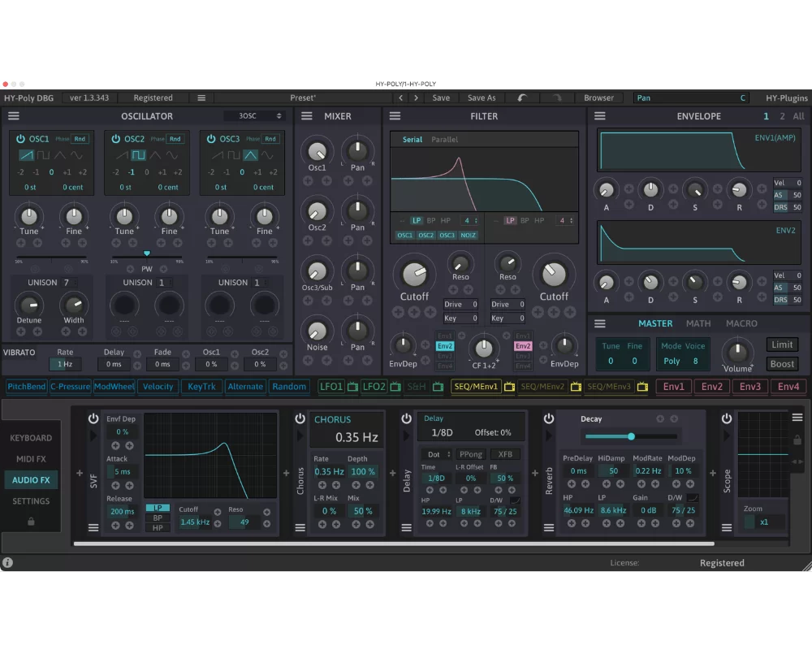Expand the SVF module arrow
812x650 pixels.
pyautogui.click(x=93, y=436)
